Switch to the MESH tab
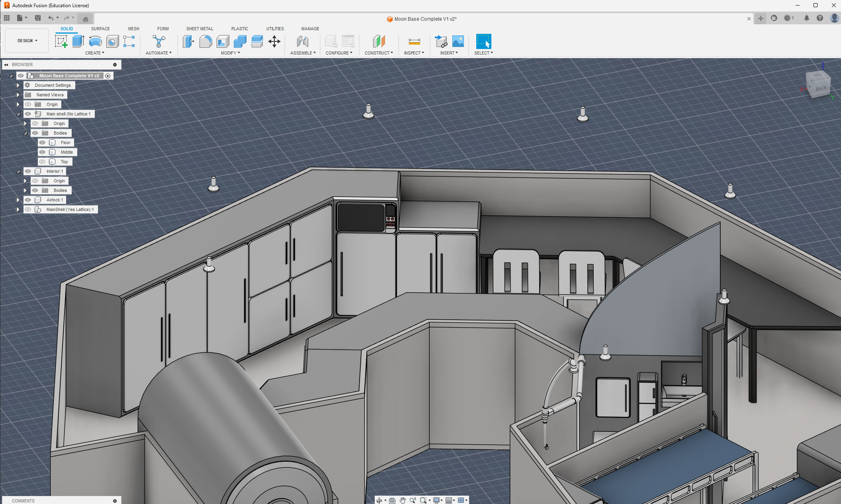Screen dimensions: 841x504 (133, 29)
